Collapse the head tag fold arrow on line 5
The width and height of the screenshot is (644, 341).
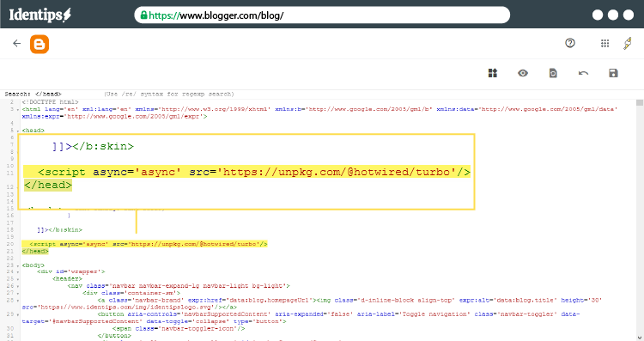[x=18, y=131]
